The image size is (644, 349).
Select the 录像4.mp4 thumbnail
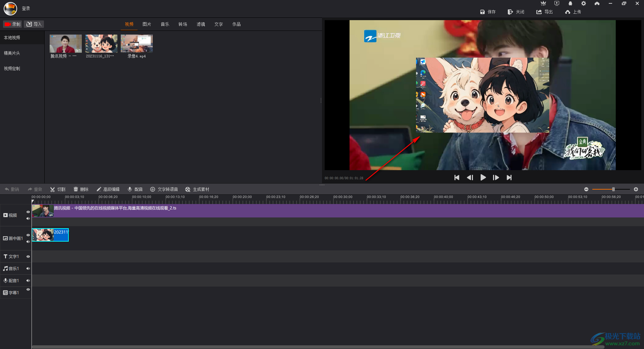click(x=137, y=44)
